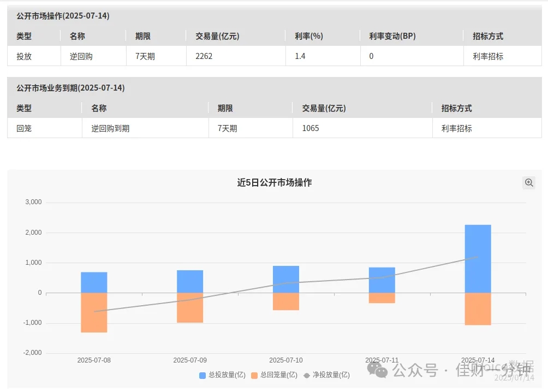548x392 pixels.
Task: Click the 逆回购到期 name cell
Action: 145,128
